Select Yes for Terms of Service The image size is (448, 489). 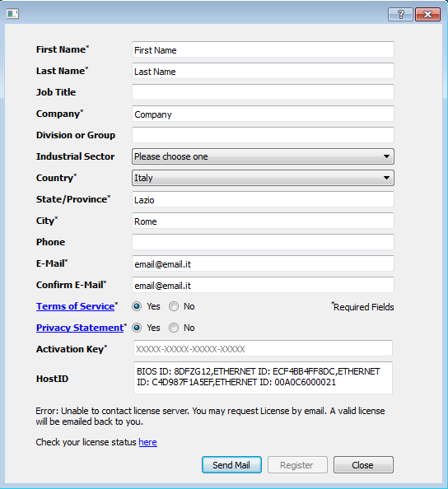point(137,306)
